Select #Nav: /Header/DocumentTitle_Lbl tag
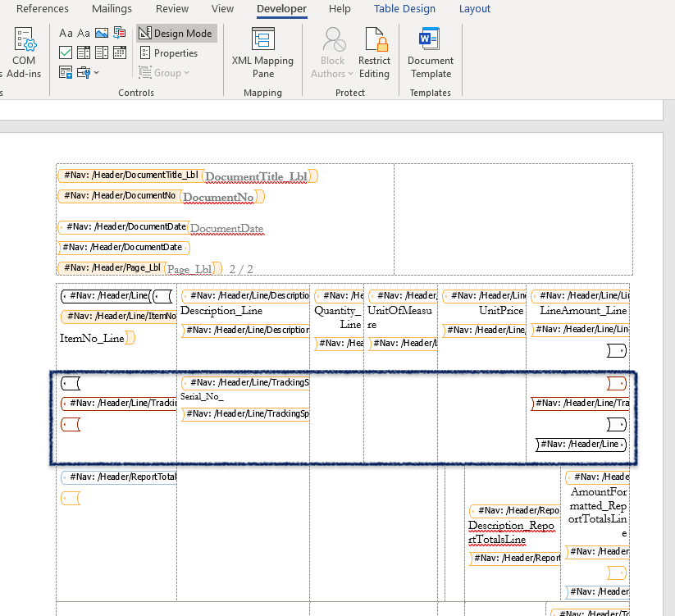 pyautogui.click(x=131, y=175)
